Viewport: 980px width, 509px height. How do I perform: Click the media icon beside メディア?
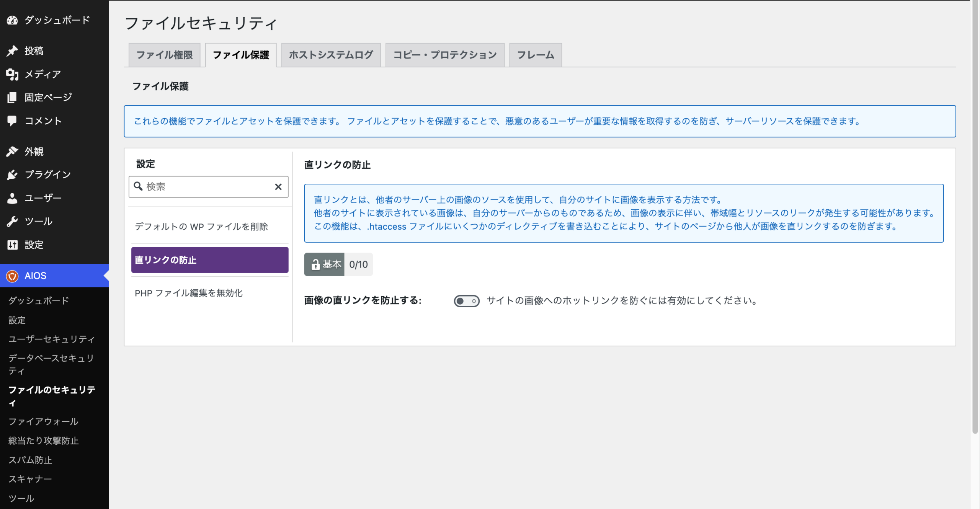tap(12, 74)
